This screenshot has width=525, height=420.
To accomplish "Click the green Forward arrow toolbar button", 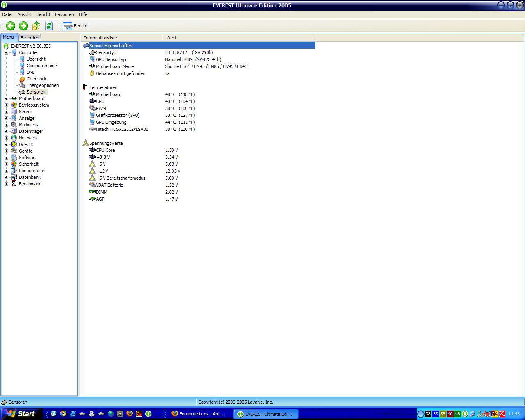I will pos(23,26).
